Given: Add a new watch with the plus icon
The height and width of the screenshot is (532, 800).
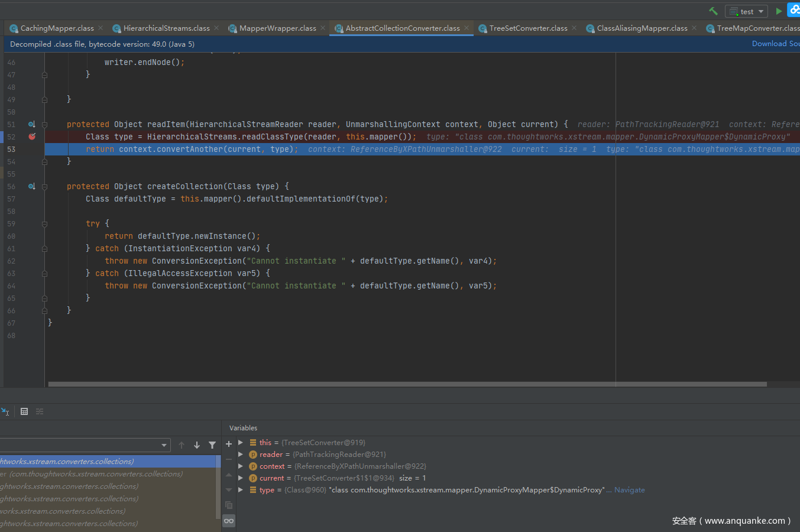Looking at the screenshot, I should click(229, 445).
